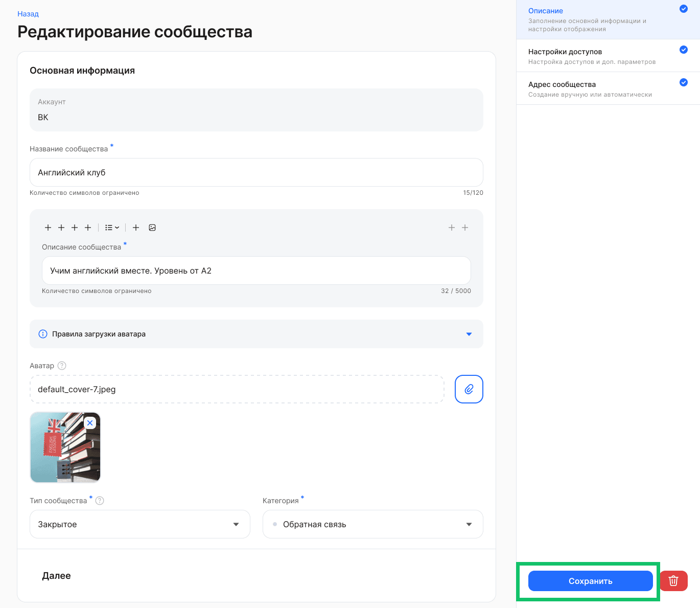Click the blue checkmark next to Описание step

683,9
